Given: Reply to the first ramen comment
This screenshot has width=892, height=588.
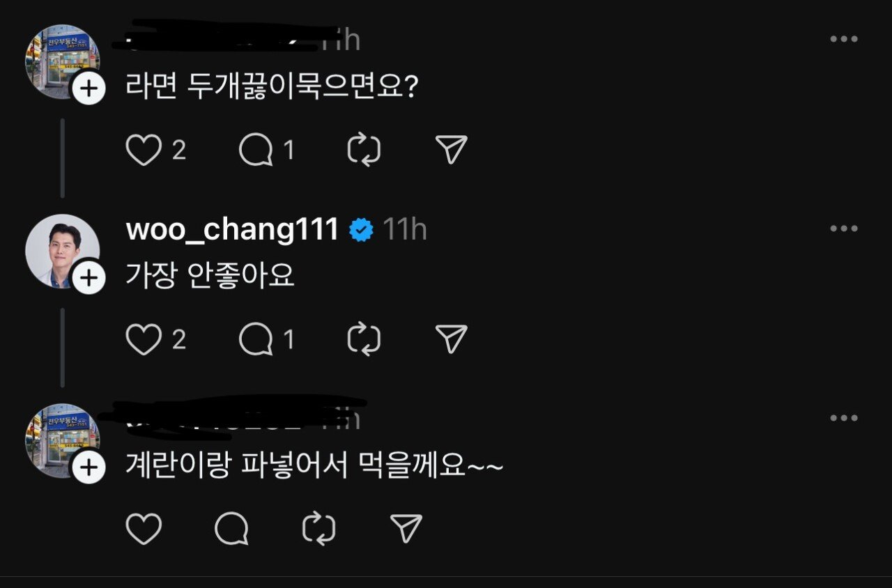Looking at the screenshot, I should (x=256, y=150).
